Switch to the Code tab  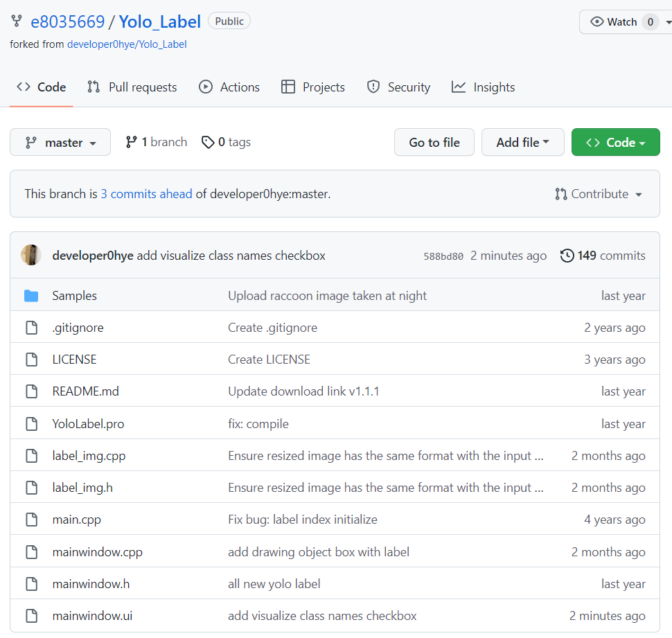tap(41, 87)
